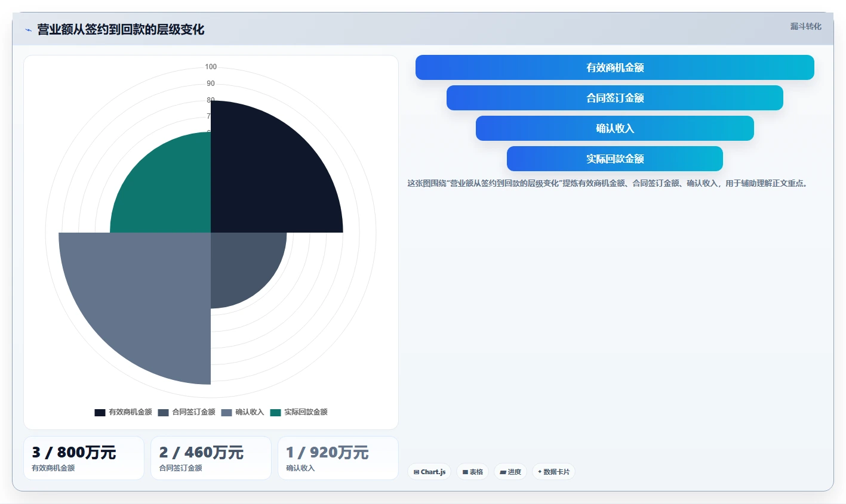Click the 数据卡片 tag
The height and width of the screenshot is (504, 846).
coord(553,472)
